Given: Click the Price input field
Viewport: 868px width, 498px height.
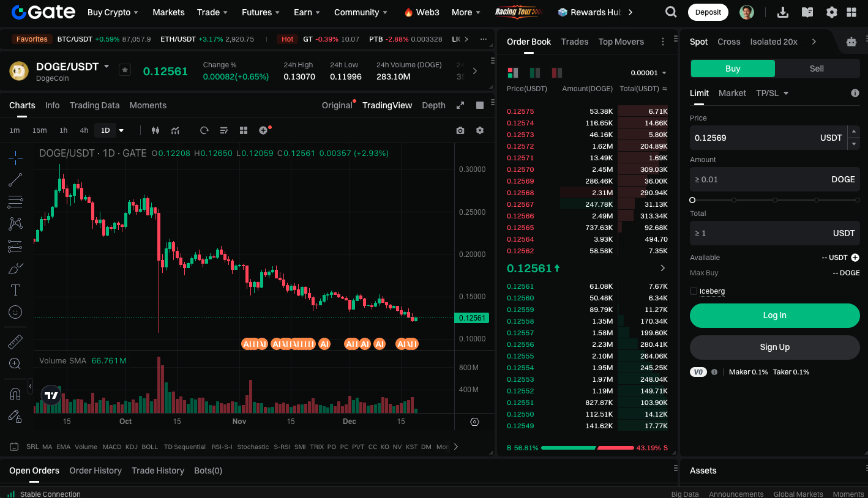Looking at the screenshot, I should point(768,138).
